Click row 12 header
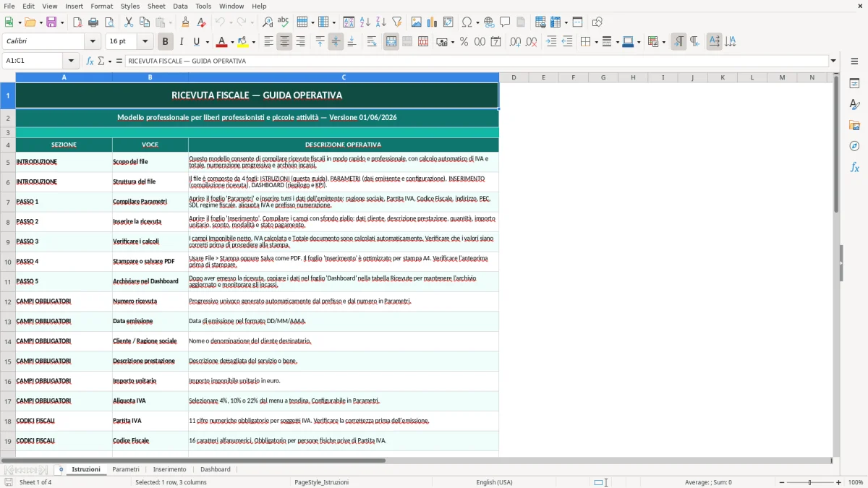 [x=8, y=301]
